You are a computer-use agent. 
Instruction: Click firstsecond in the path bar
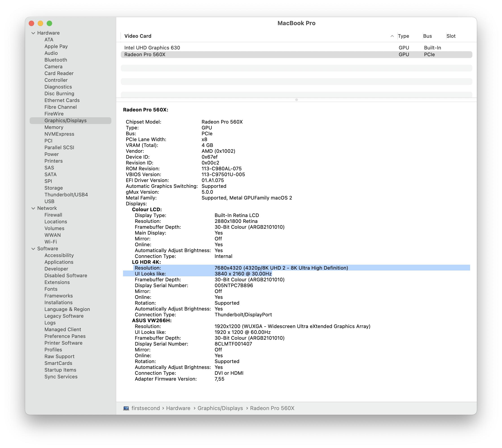click(x=146, y=408)
